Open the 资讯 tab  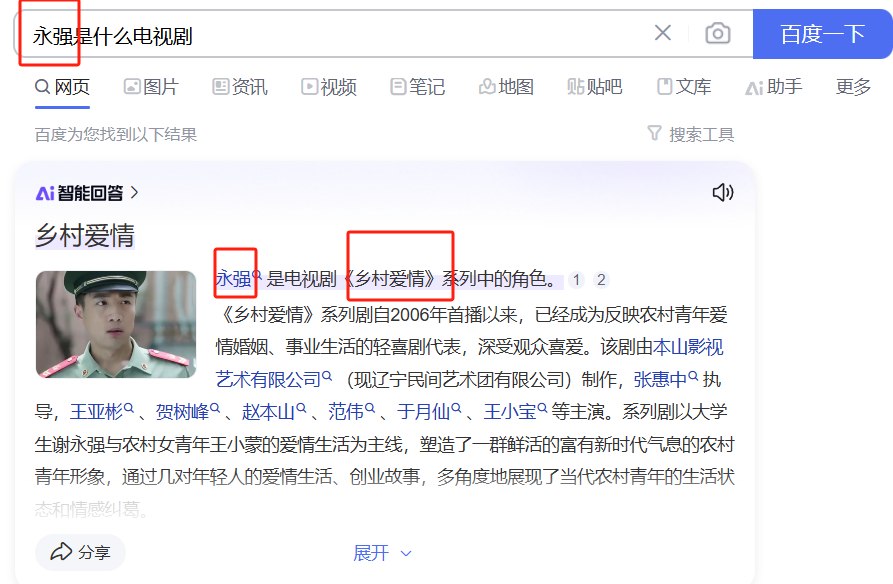240,87
